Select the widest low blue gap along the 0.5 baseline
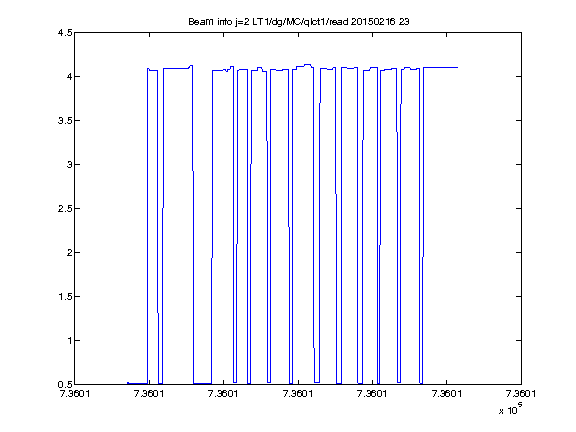Image resolution: width=576 pixels, height=432 pixels. pos(202,384)
